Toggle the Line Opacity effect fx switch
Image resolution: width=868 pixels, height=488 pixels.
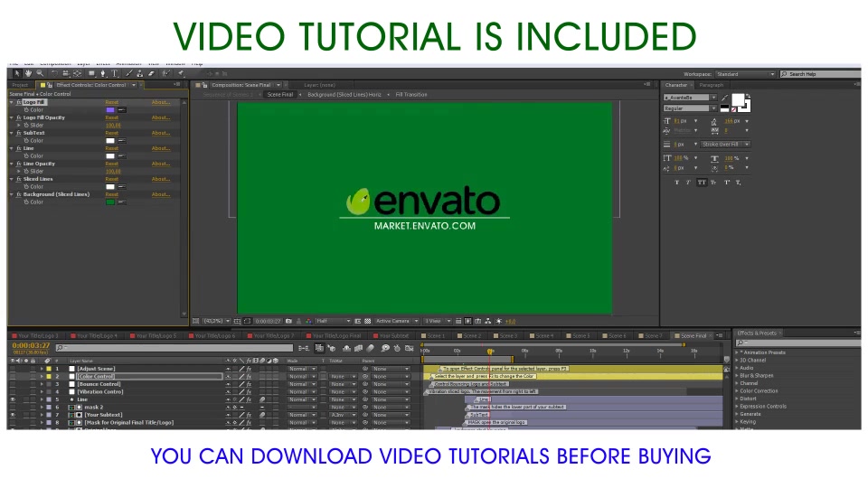tap(19, 164)
